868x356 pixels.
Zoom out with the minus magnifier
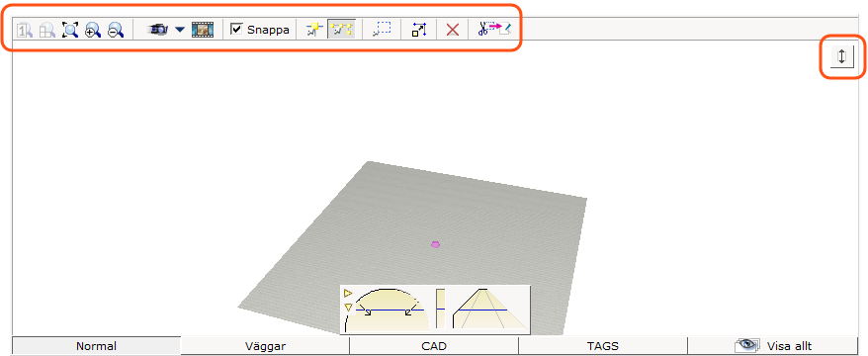(115, 30)
